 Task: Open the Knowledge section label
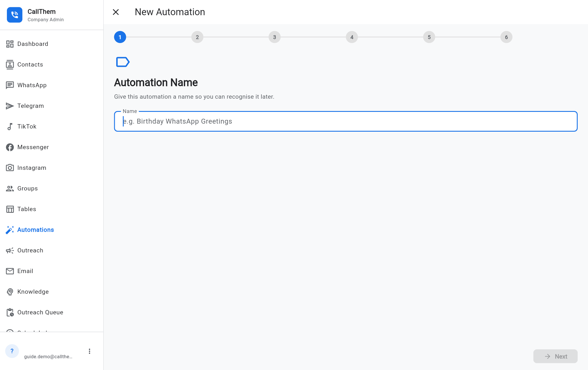(x=33, y=292)
